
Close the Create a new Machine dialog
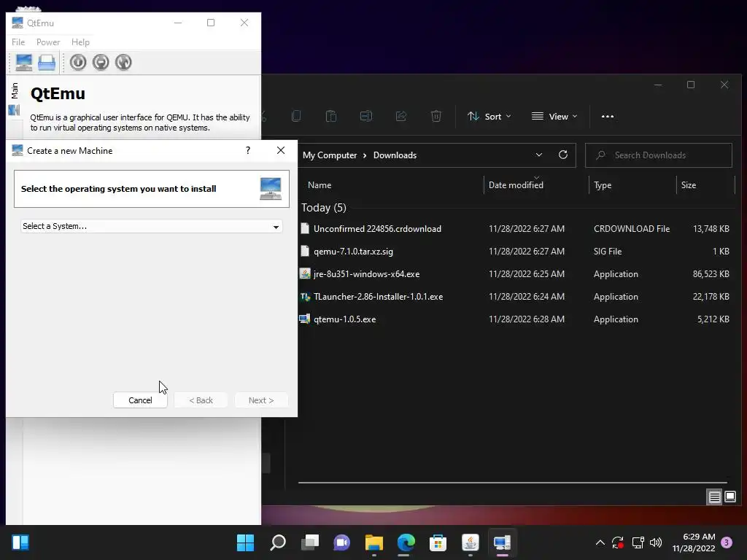(281, 150)
